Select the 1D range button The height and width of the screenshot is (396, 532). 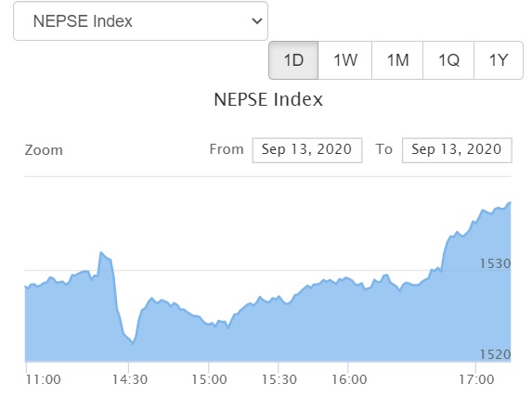tap(293, 60)
